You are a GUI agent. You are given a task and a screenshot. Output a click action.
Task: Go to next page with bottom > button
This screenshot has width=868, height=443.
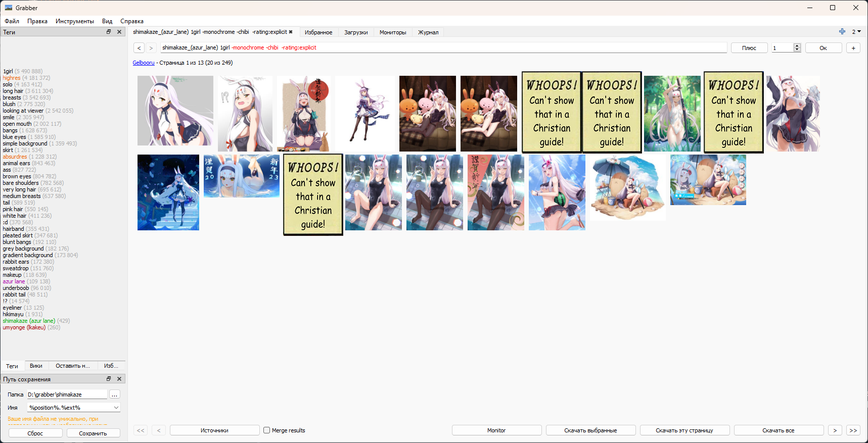coord(835,430)
